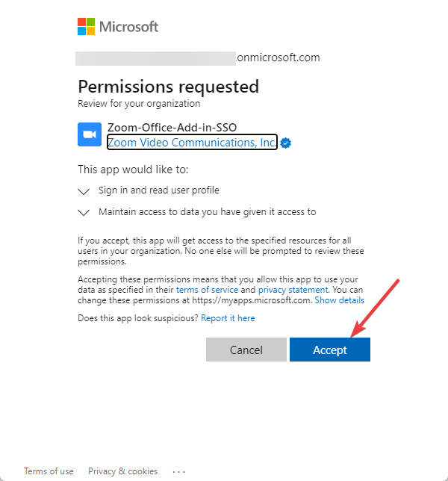Click the Zoom-Office-Add-in-SSO app name
Viewport: 448px width, 481px height.
pos(172,128)
